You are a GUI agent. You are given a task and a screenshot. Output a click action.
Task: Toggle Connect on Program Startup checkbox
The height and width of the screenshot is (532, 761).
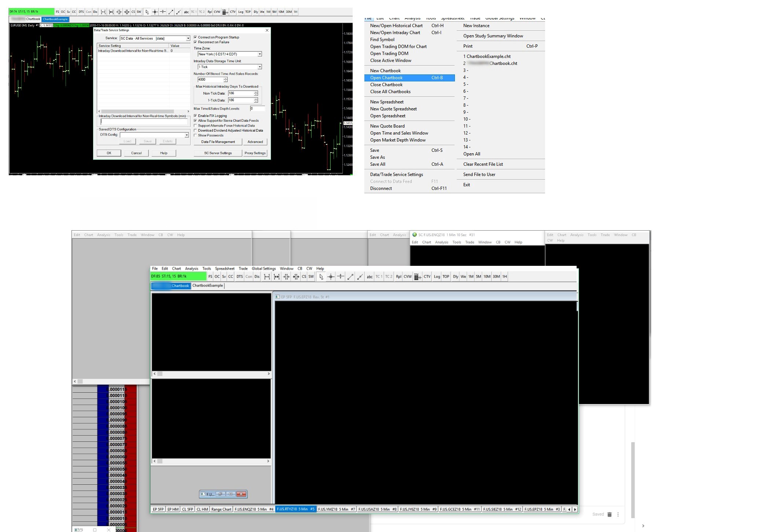195,37
